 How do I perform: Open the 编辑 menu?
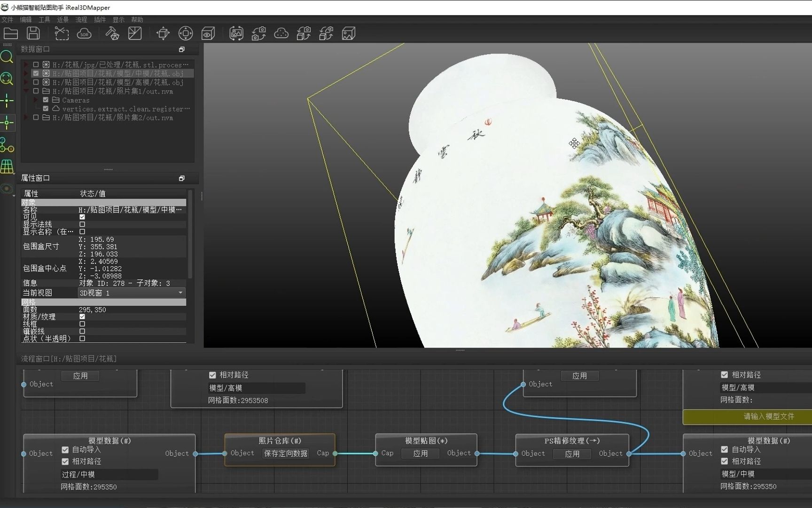coord(26,20)
